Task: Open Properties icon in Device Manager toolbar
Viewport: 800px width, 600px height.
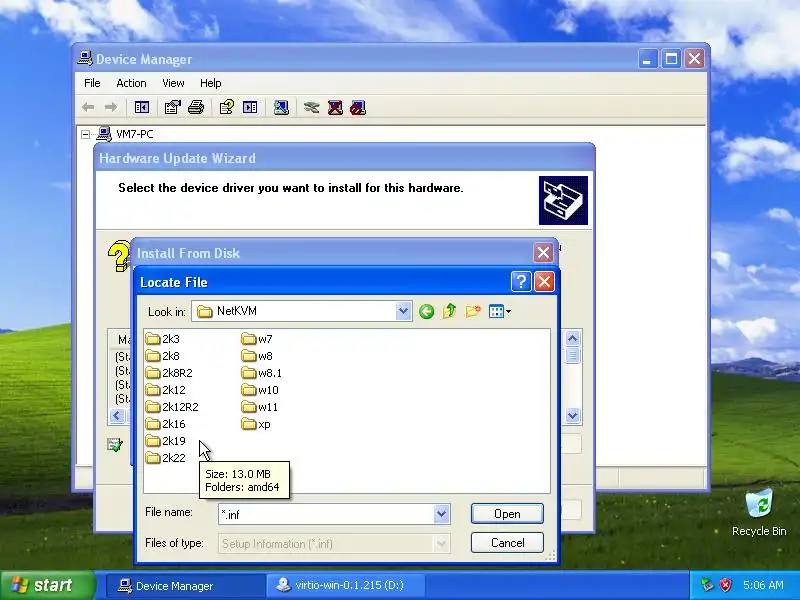Action: tap(172, 107)
